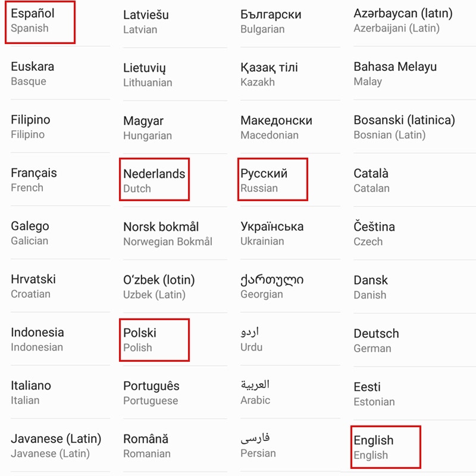Choose Français French language

pos(60,180)
